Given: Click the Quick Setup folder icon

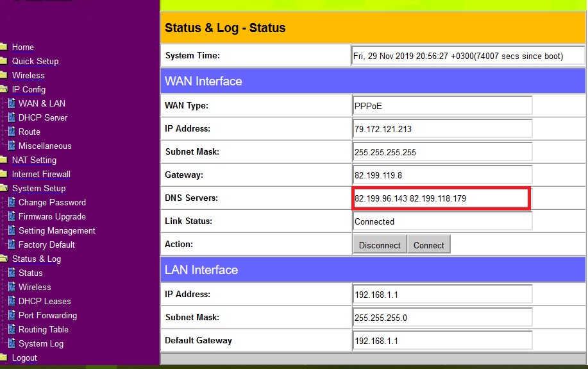Looking at the screenshot, I should (x=3, y=61).
